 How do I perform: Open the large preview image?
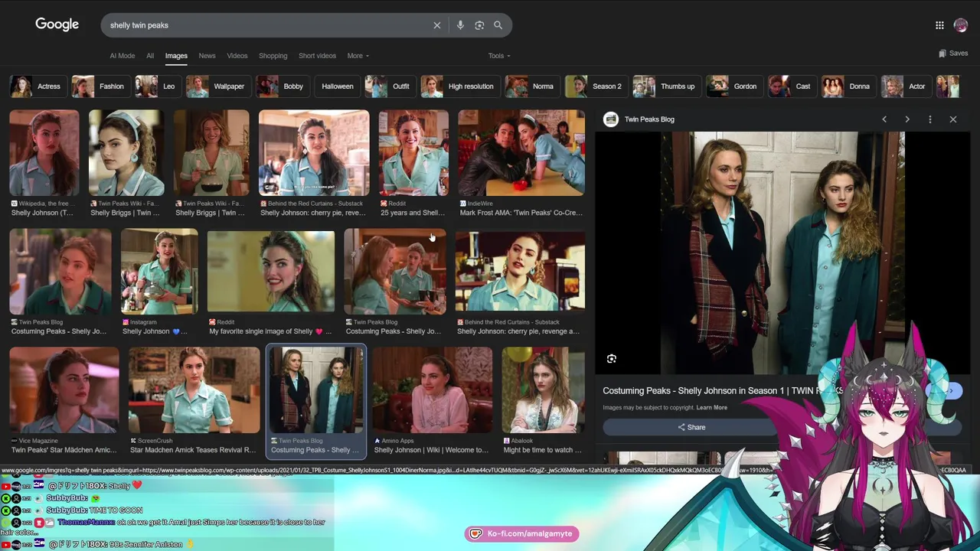pyautogui.click(x=782, y=253)
